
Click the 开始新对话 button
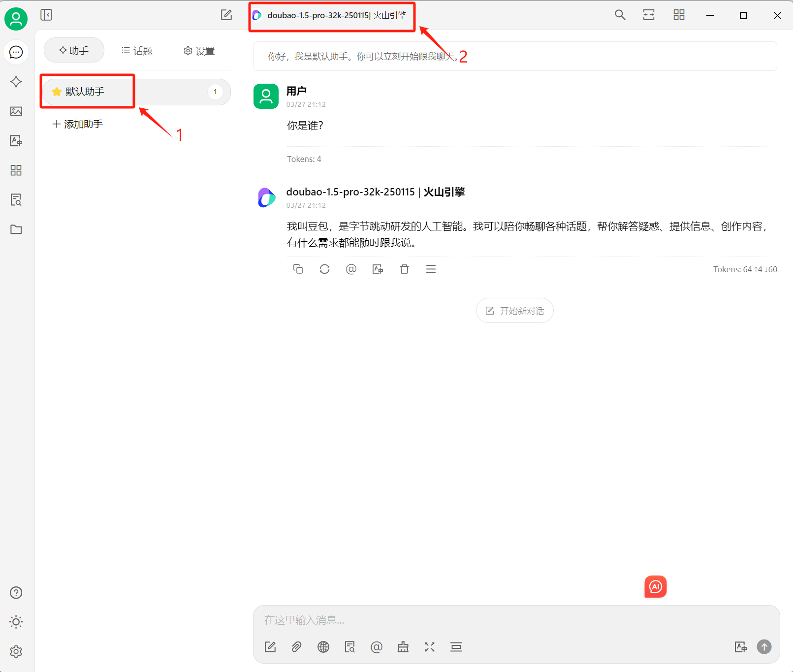click(515, 311)
